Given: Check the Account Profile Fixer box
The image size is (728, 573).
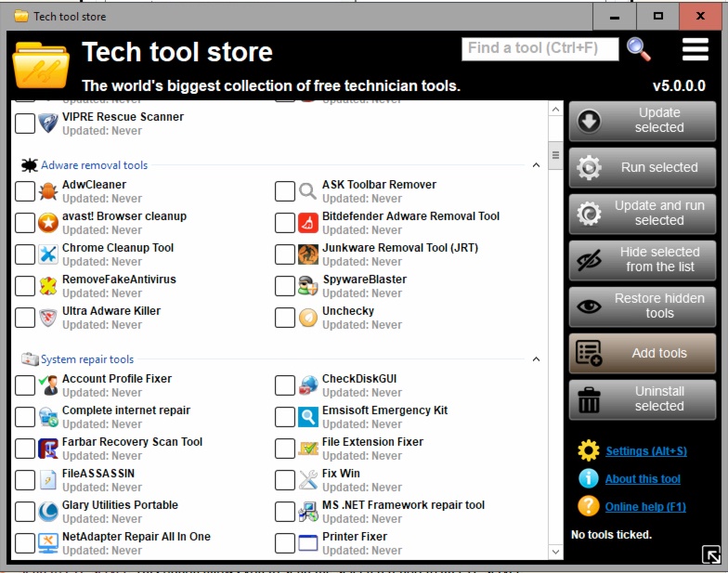Looking at the screenshot, I should 25,385.
